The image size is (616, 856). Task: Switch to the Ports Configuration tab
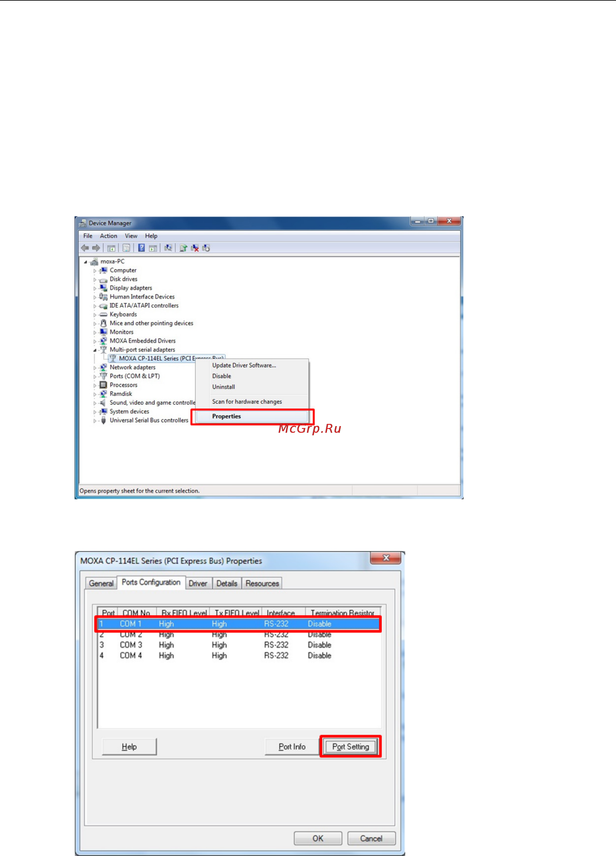151,582
